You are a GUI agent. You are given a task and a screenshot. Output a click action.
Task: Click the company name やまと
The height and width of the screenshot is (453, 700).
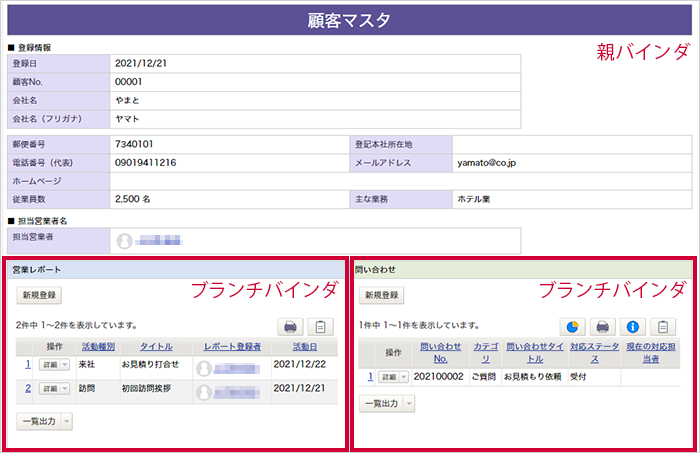(127, 101)
